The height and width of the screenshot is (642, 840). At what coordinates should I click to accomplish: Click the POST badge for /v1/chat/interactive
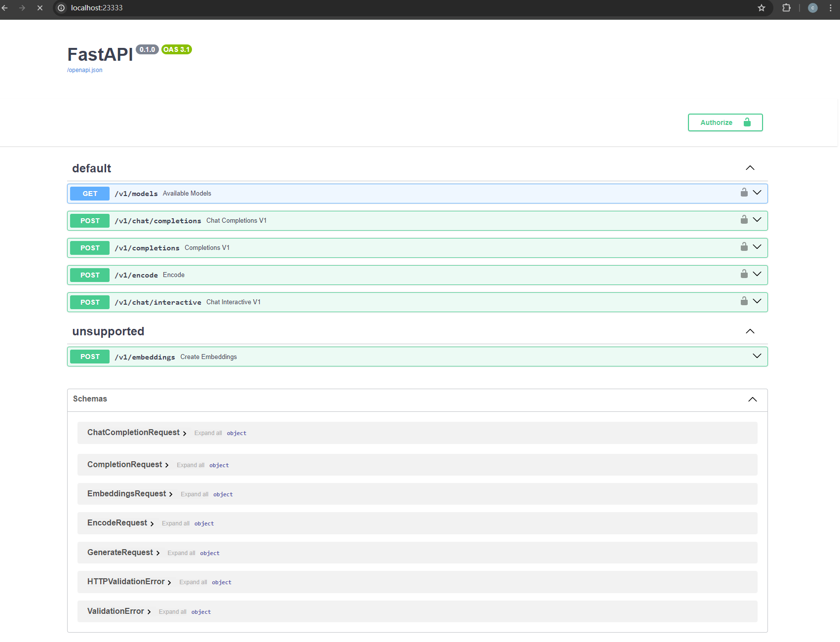(90, 302)
